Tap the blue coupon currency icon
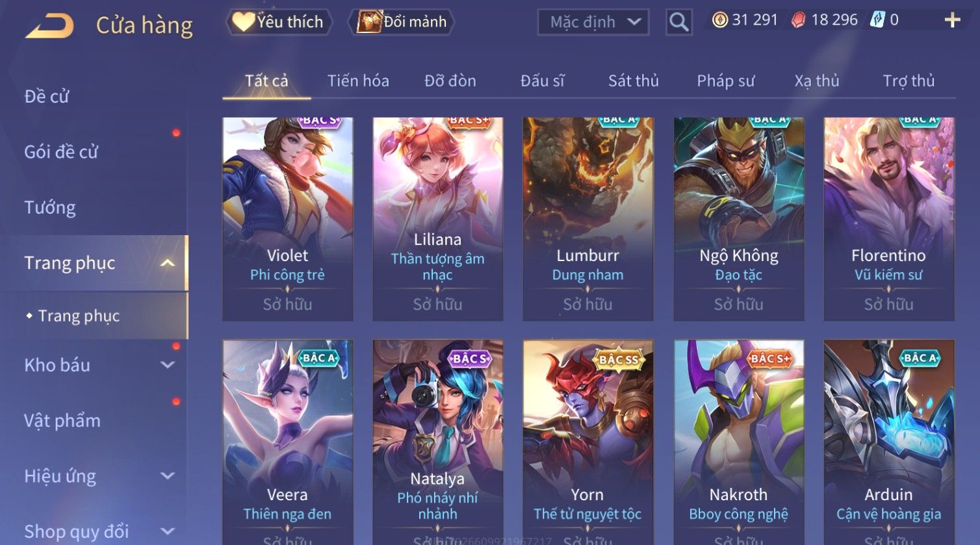 tap(877, 20)
